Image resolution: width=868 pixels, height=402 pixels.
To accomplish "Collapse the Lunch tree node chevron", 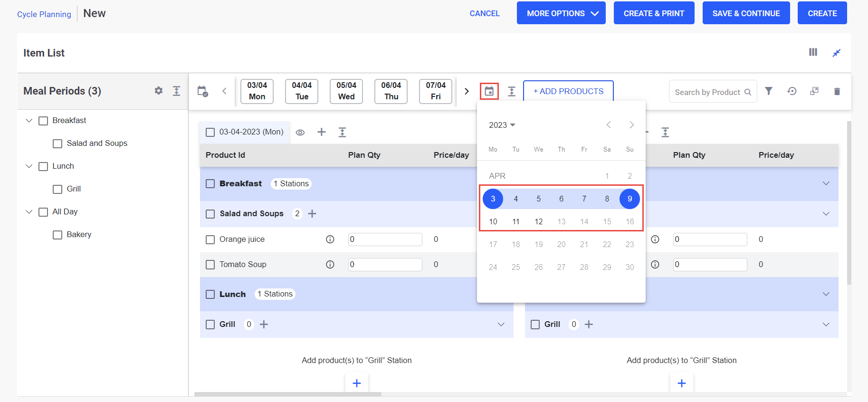I will click(29, 166).
